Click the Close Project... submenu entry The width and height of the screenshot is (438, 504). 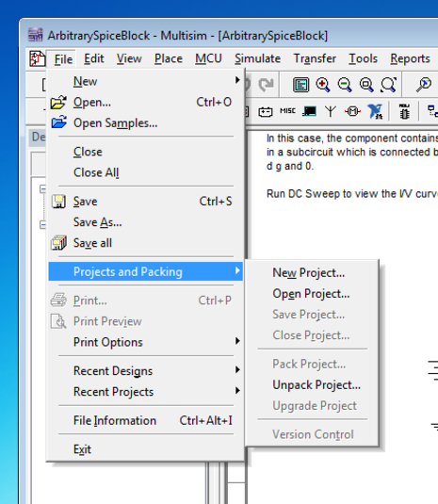pos(312,335)
